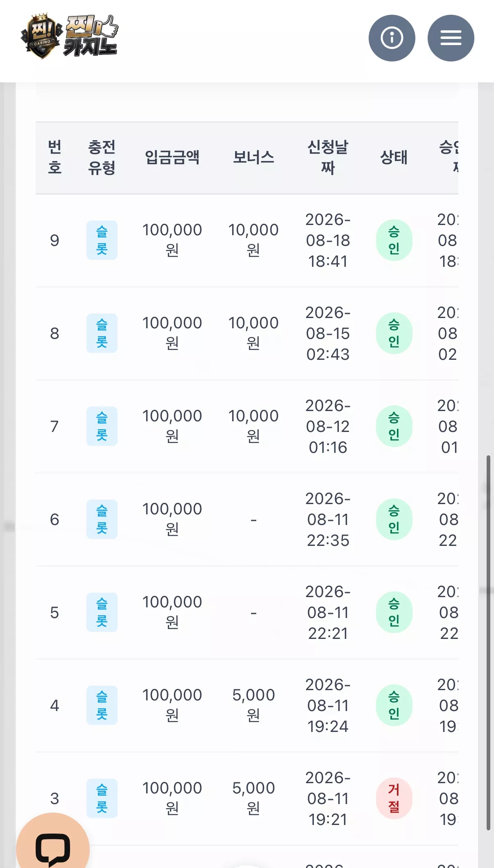
Task: Click the 슬롯 badge in row 9
Action: click(102, 240)
